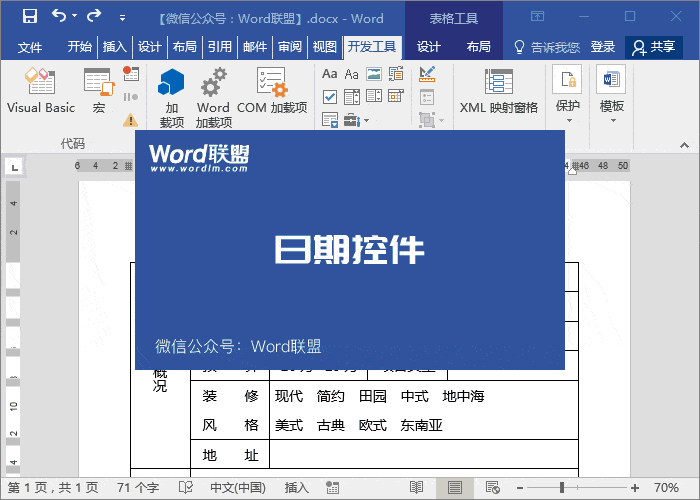This screenshot has height=500, width=700.
Task: Open zoom level 70% dialog
Action: tap(666, 488)
